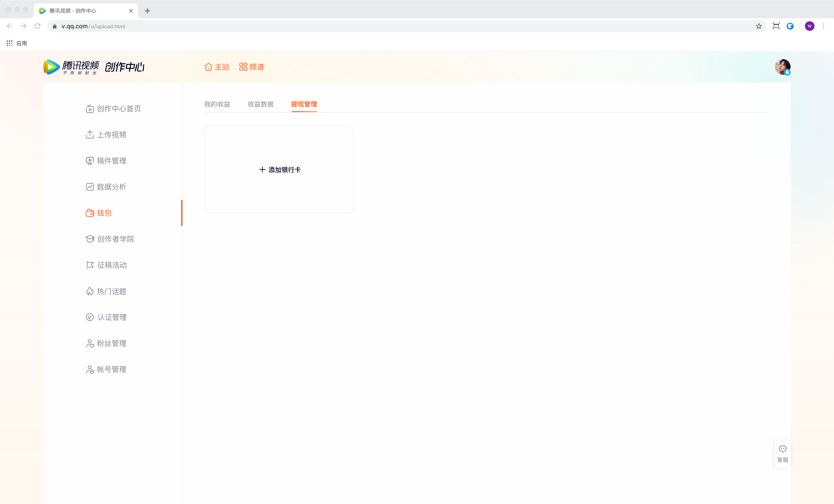Screen dimensions: 834x504
Task: Bookmark this page with the star icon
Action: (759, 26)
